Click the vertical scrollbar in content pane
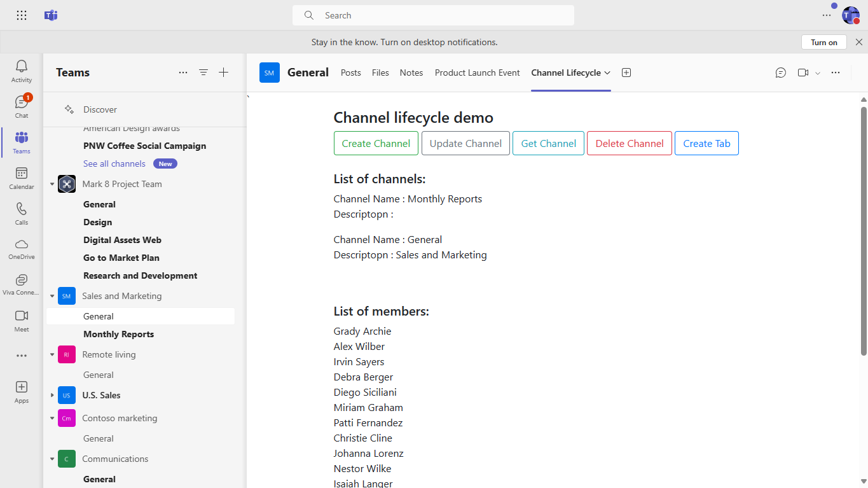The width and height of the screenshot is (868, 488). 864,230
